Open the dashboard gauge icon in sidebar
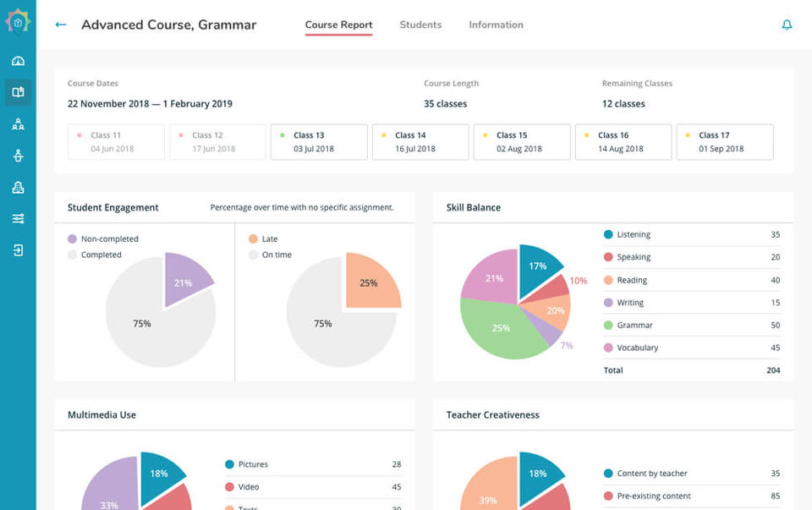 (x=18, y=61)
